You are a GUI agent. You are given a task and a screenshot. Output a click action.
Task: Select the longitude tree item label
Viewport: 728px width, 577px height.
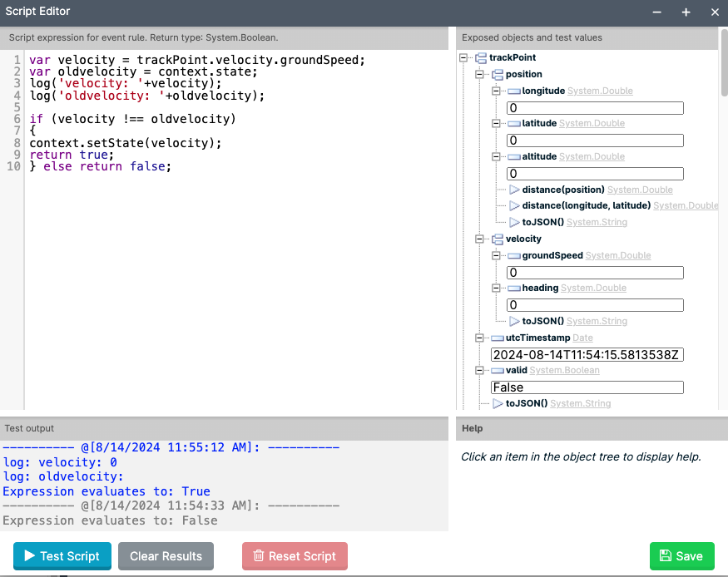(543, 91)
